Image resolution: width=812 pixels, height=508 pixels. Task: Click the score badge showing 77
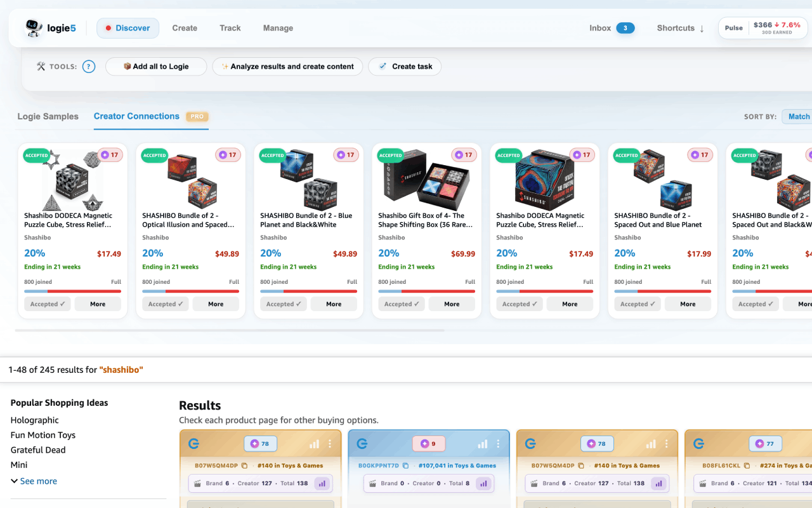click(765, 444)
